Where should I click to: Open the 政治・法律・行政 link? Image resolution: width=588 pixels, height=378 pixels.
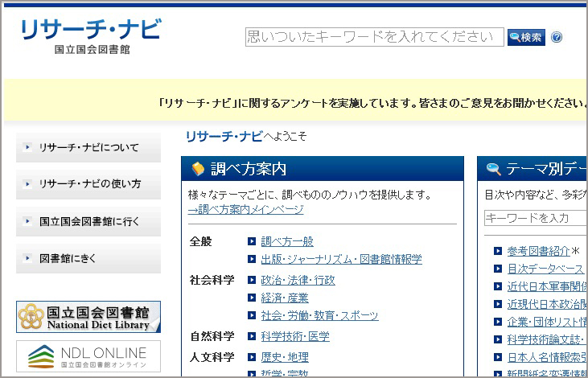tap(298, 280)
